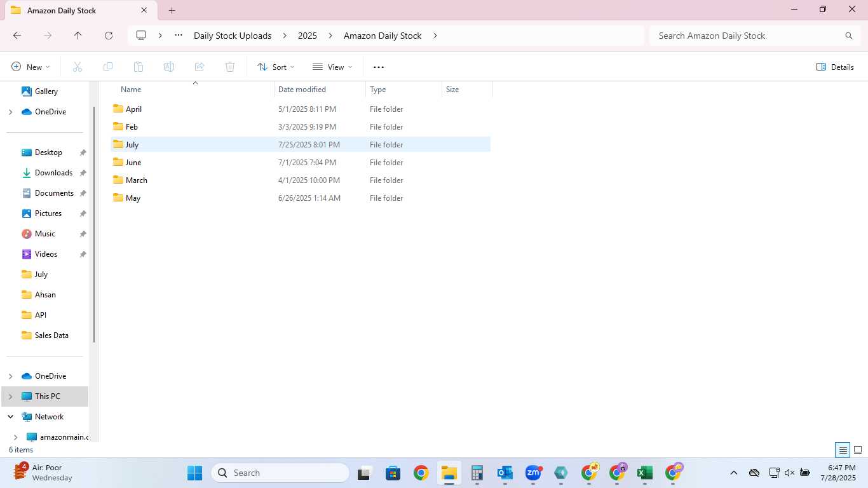Select the Feb folder

point(301,127)
